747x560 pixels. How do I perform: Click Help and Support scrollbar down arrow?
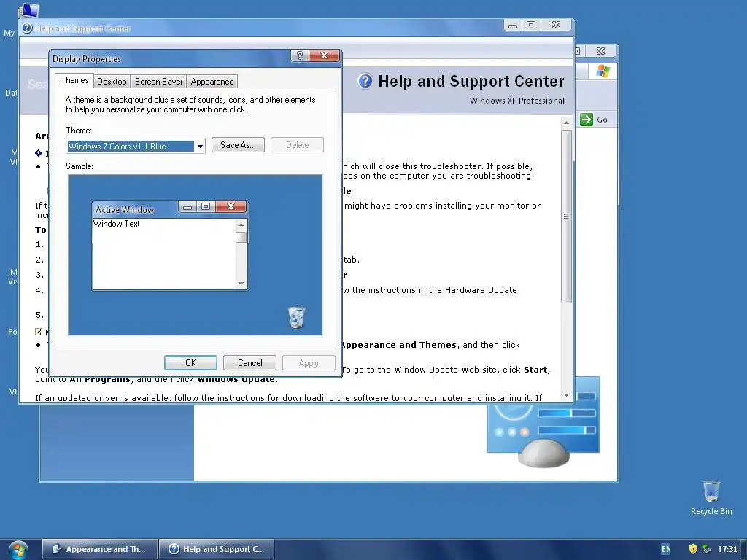pos(566,394)
